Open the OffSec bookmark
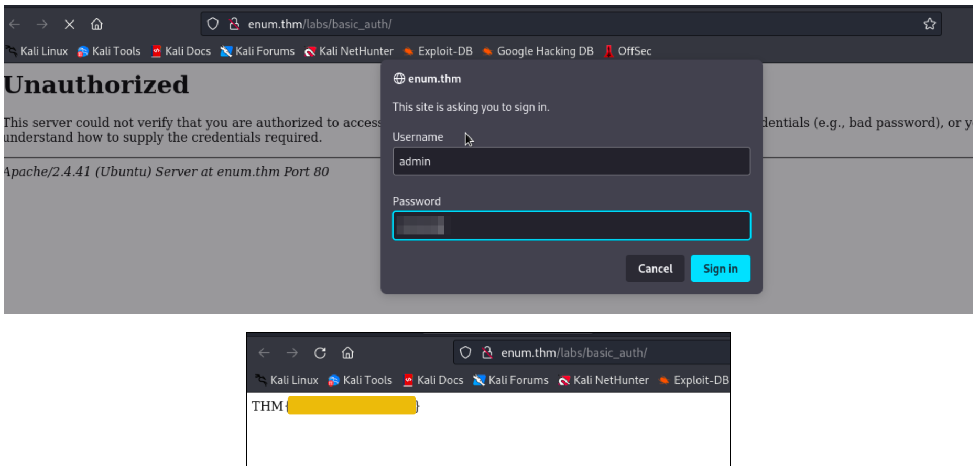980x472 pixels. tap(628, 51)
